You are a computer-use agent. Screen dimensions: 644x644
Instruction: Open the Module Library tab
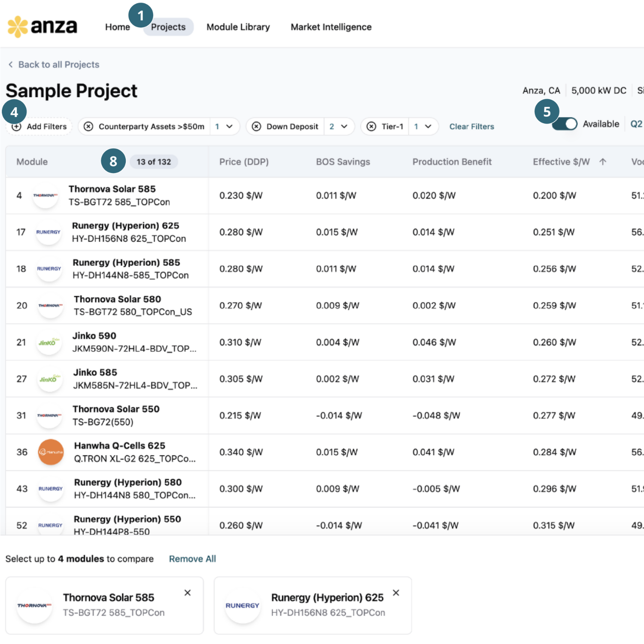tap(238, 27)
